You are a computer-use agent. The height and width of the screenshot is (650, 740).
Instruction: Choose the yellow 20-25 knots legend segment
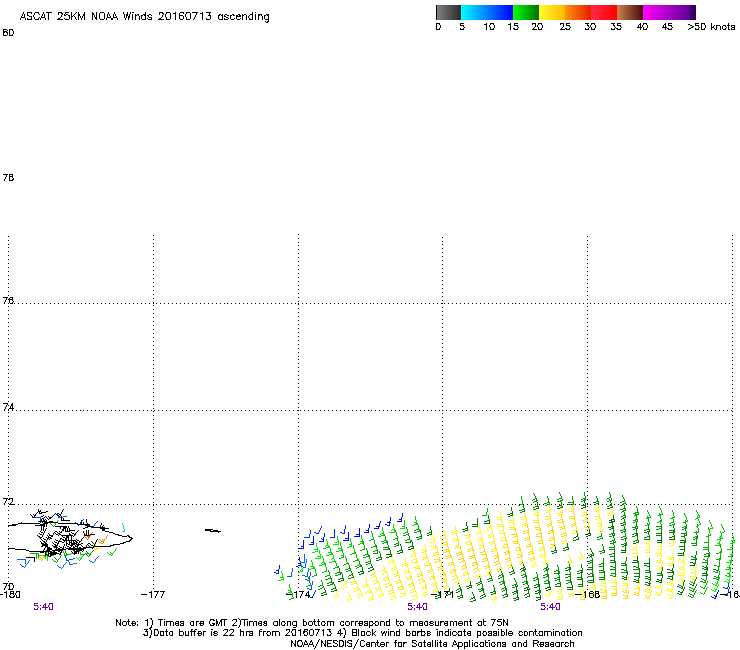point(552,12)
